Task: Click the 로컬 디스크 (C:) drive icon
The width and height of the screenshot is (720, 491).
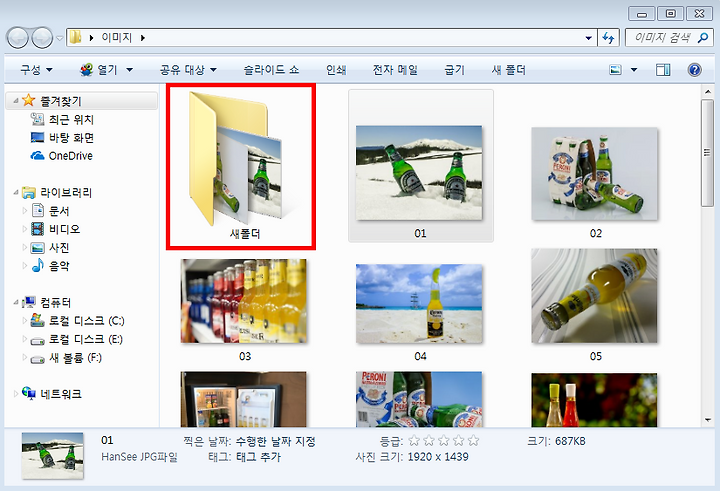Action: click(37, 320)
